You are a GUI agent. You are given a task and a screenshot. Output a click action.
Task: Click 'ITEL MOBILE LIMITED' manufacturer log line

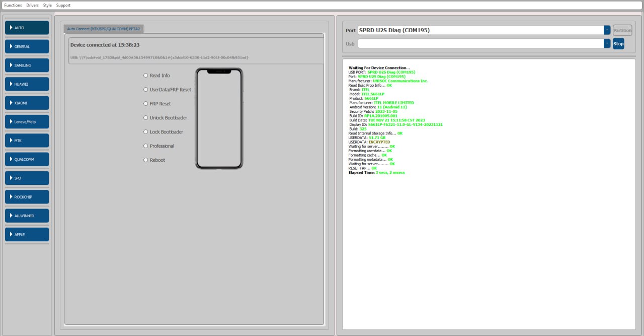pyautogui.click(x=382, y=103)
